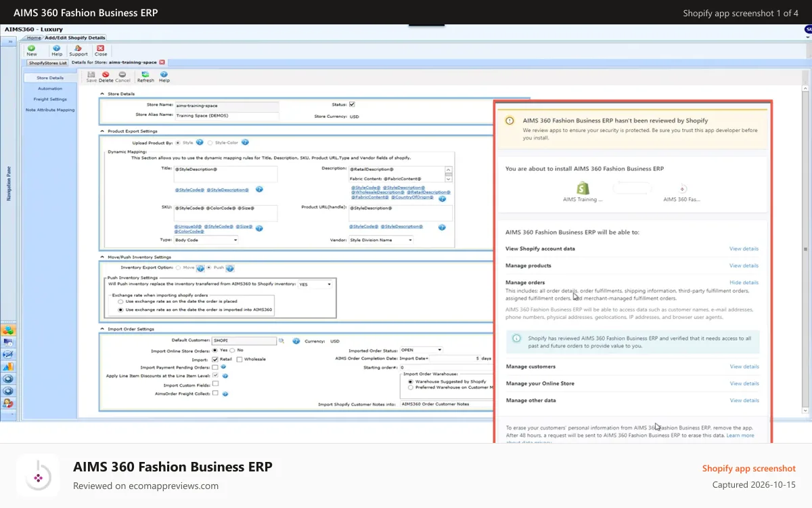Open Imported Order Status dropdown

coord(422,350)
